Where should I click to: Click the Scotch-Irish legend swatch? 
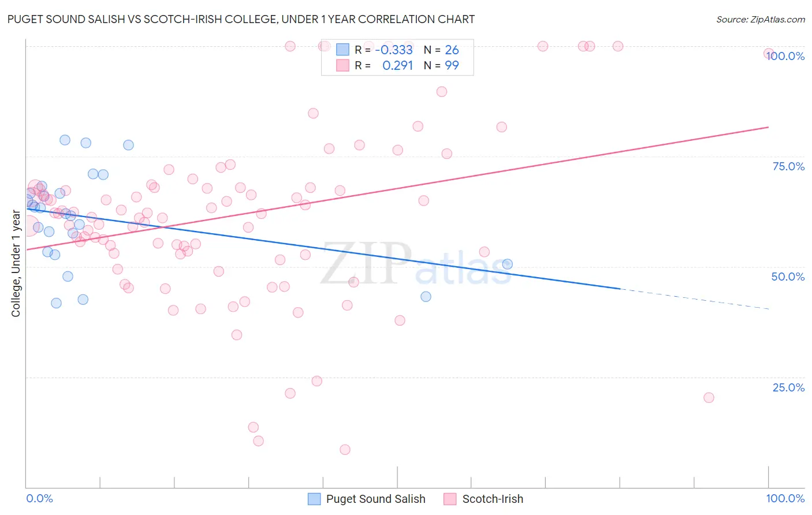tap(450, 499)
